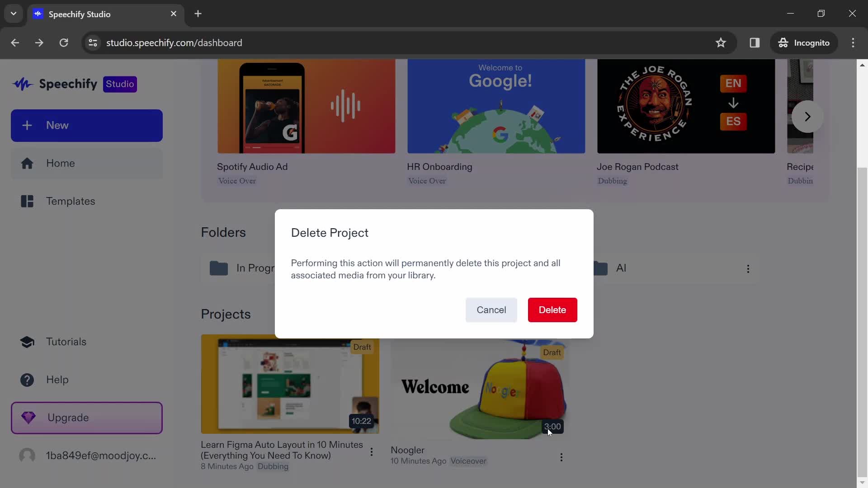
Task: Navigate to the Home menu item
Action: pos(60,163)
